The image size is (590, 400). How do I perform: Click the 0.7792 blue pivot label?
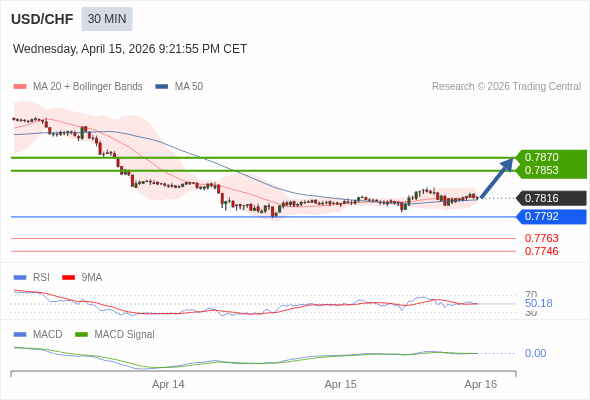pos(552,216)
